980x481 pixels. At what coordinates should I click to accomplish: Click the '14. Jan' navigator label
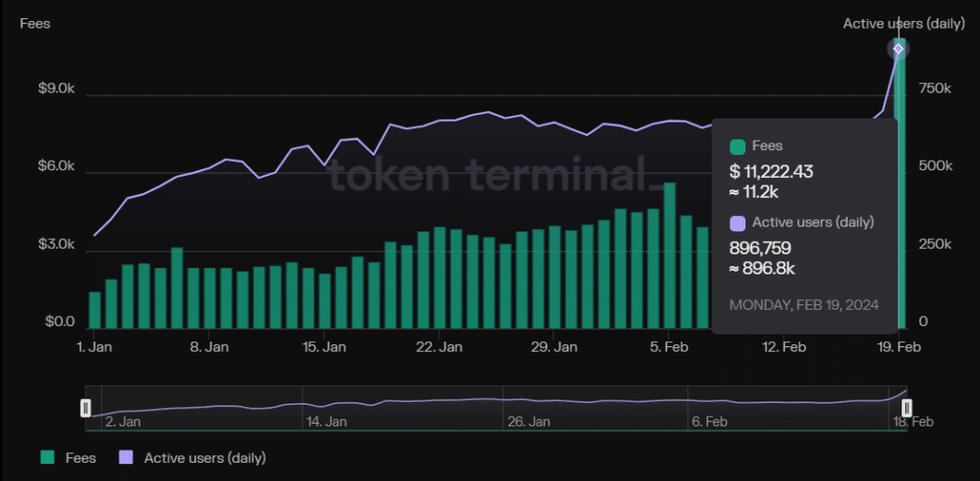[x=326, y=423]
